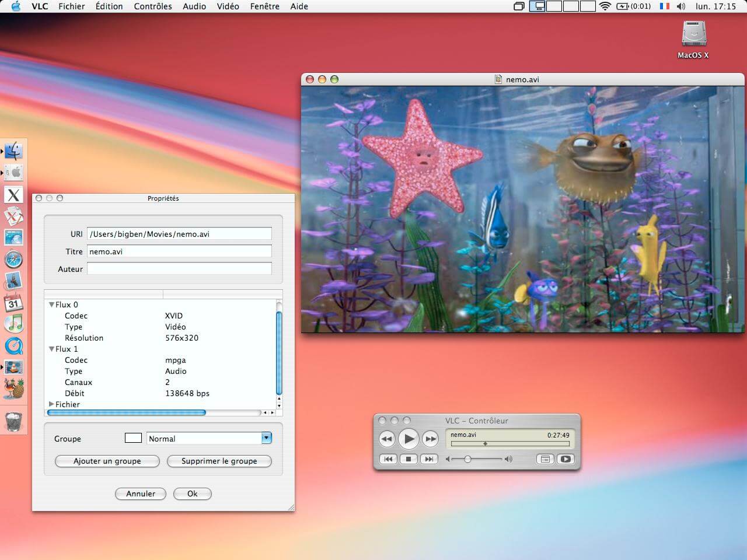Click the loud speaker icon in the controller

(508, 459)
